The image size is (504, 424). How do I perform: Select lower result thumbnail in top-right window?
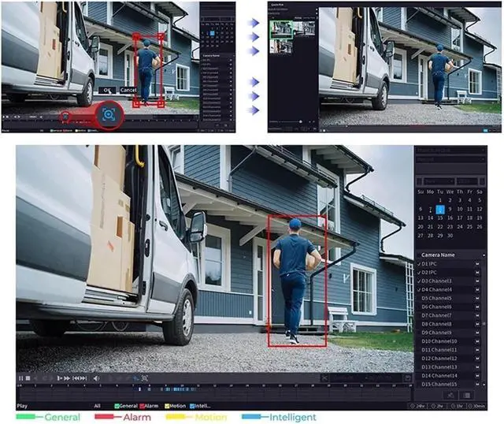(281, 47)
